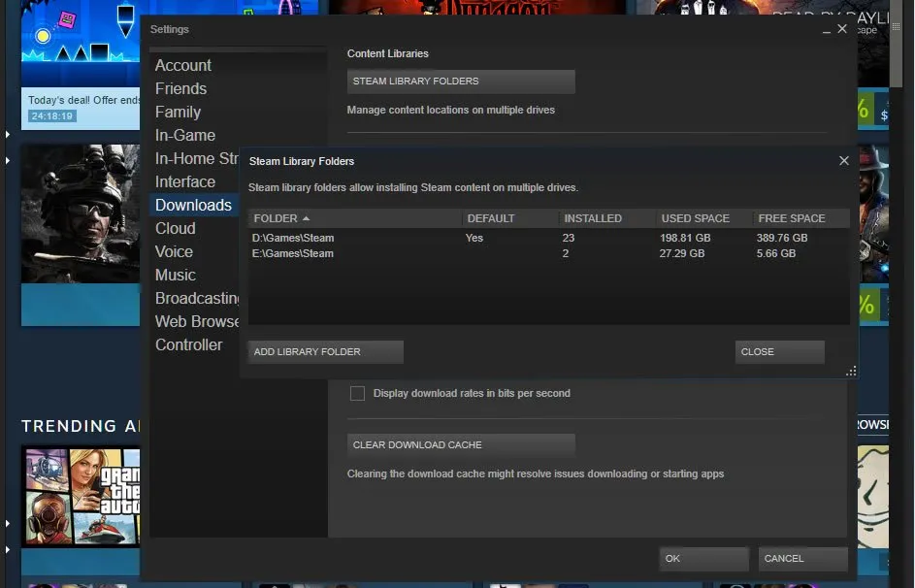Click the 198.81 GB used space value

[685, 238]
